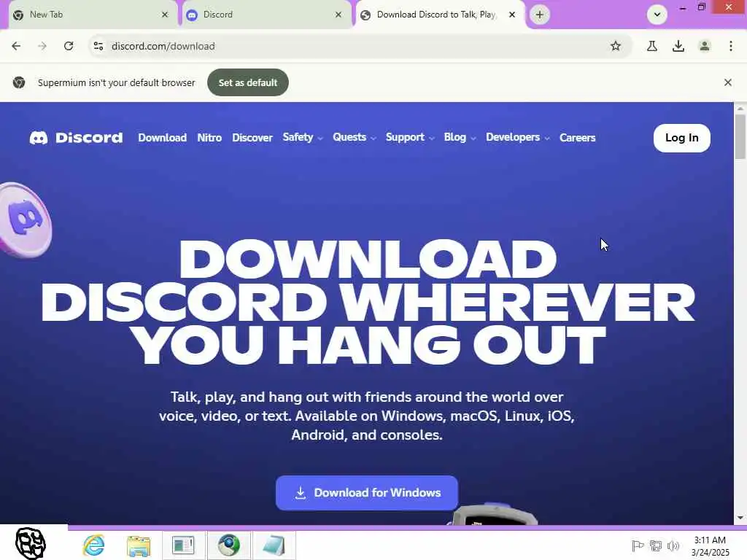Expand the Developers dropdown menu
This screenshot has width=747, height=560.
point(517,138)
